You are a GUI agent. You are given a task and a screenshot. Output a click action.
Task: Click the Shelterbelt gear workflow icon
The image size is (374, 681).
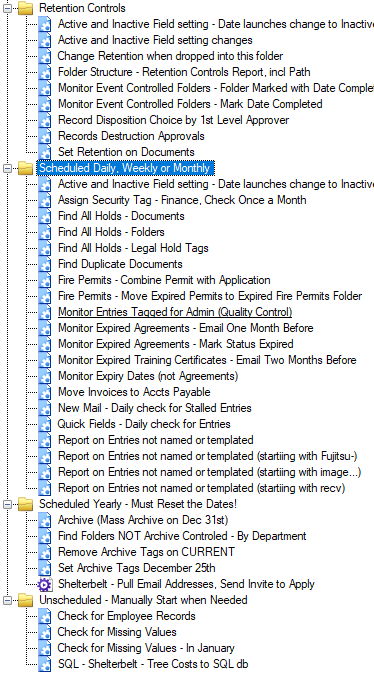pos(45,585)
